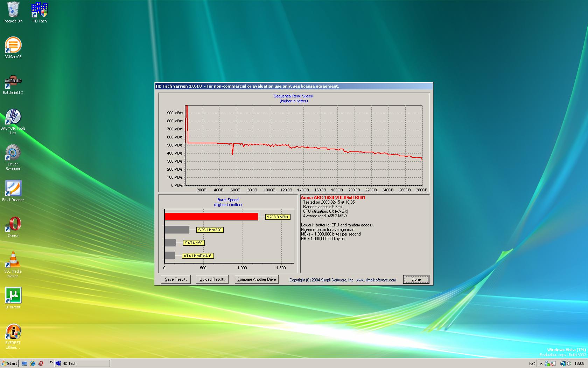The width and height of the screenshot is (588, 368).
Task: Click the red 1203.8 MB/s burst bar
Action: pyautogui.click(x=211, y=217)
